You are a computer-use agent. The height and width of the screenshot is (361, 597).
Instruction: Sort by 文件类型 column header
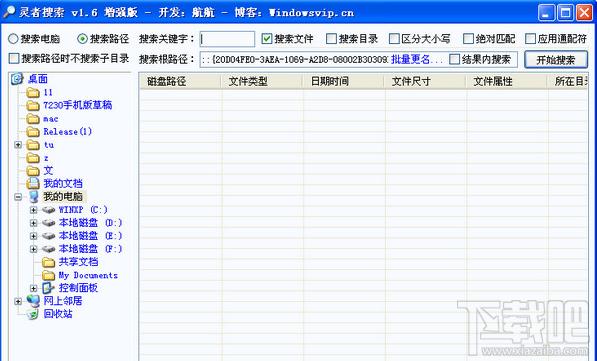262,81
